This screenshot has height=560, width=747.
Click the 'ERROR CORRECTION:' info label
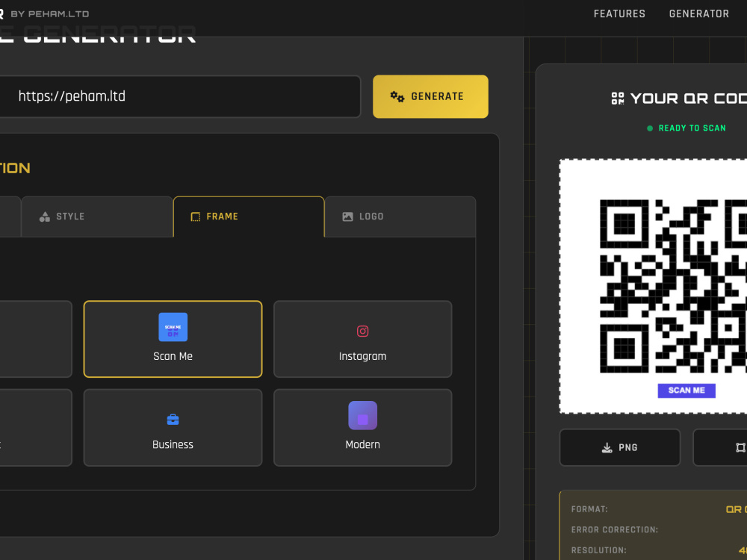615,529
